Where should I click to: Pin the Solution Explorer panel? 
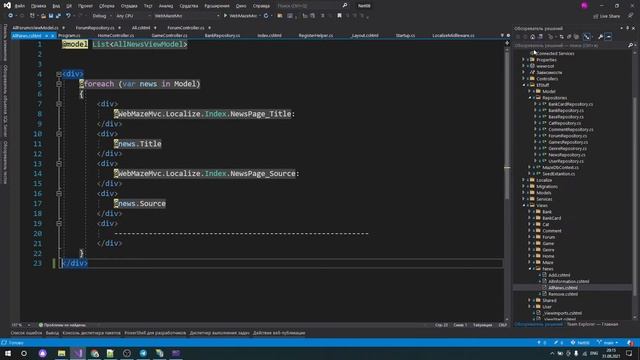(628, 28)
